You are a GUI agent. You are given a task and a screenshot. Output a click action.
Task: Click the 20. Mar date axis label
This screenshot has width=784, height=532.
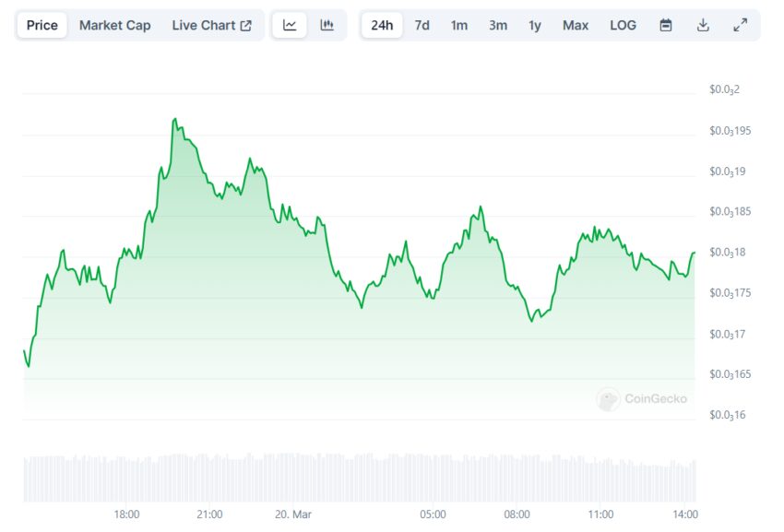(295, 514)
